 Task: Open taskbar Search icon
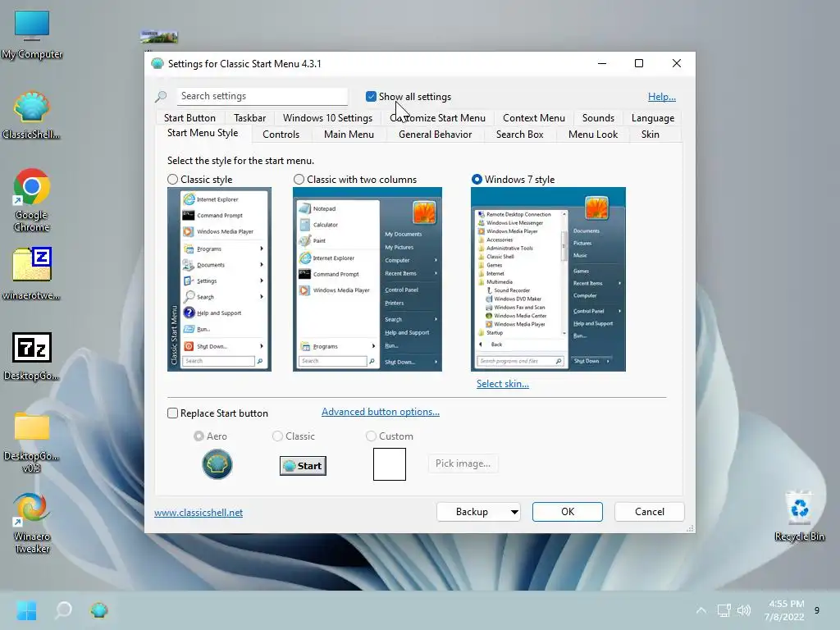click(x=63, y=610)
